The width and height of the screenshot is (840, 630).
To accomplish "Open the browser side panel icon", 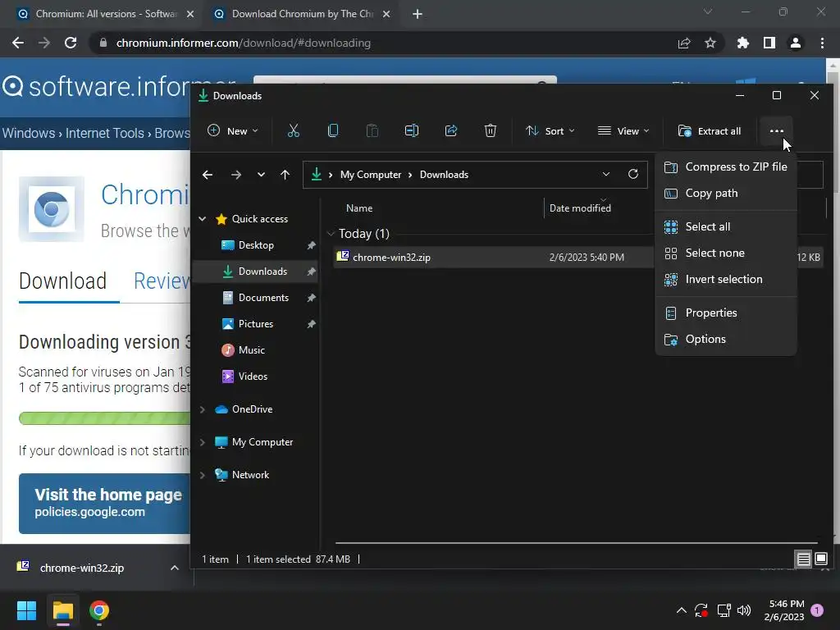I will (x=769, y=43).
